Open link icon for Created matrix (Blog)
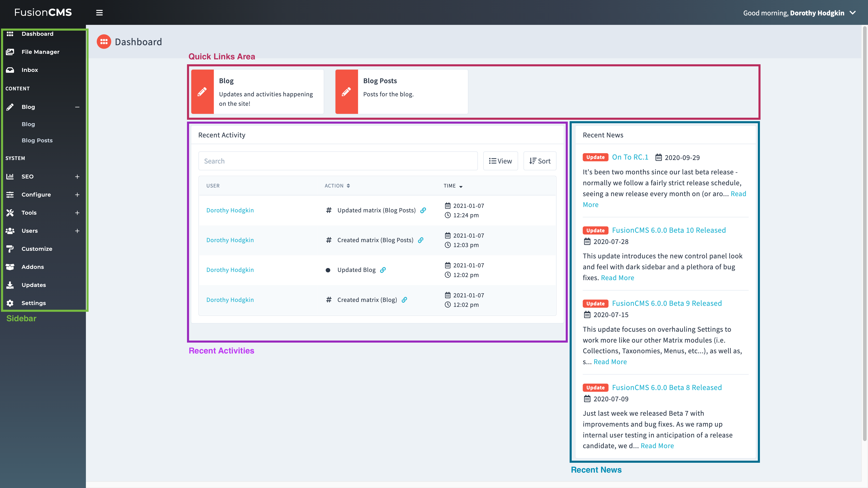 pos(404,300)
